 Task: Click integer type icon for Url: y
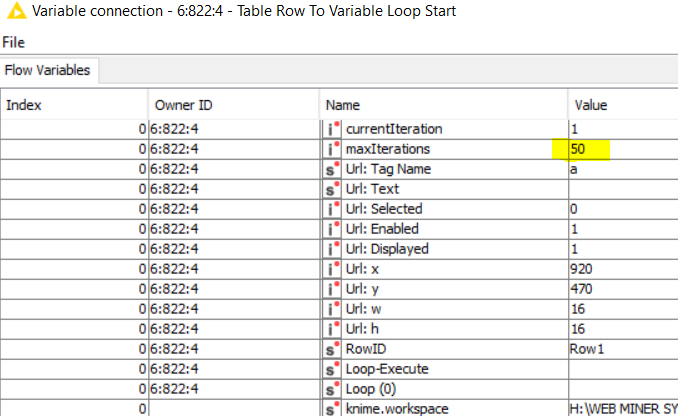(332, 289)
